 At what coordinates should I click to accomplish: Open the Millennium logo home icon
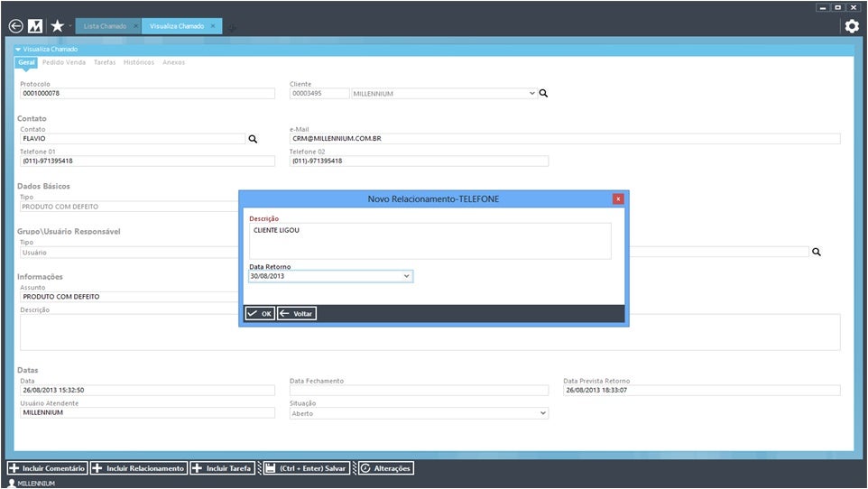click(x=35, y=26)
